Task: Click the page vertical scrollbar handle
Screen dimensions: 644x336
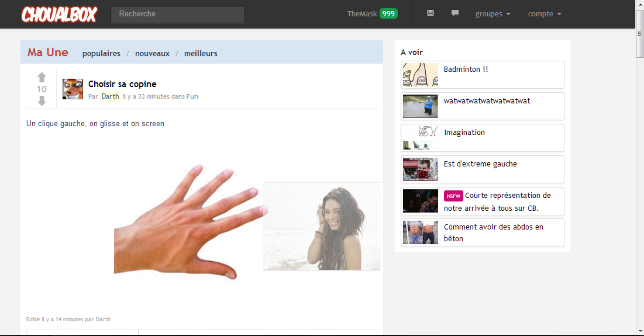Action: click(640, 34)
